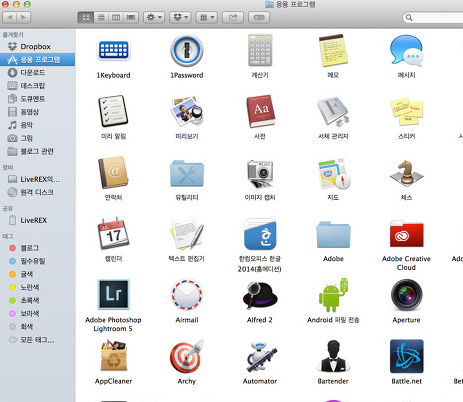Switch to icon view mode
Screen dimensions: 463x402
pyautogui.click(x=86, y=17)
